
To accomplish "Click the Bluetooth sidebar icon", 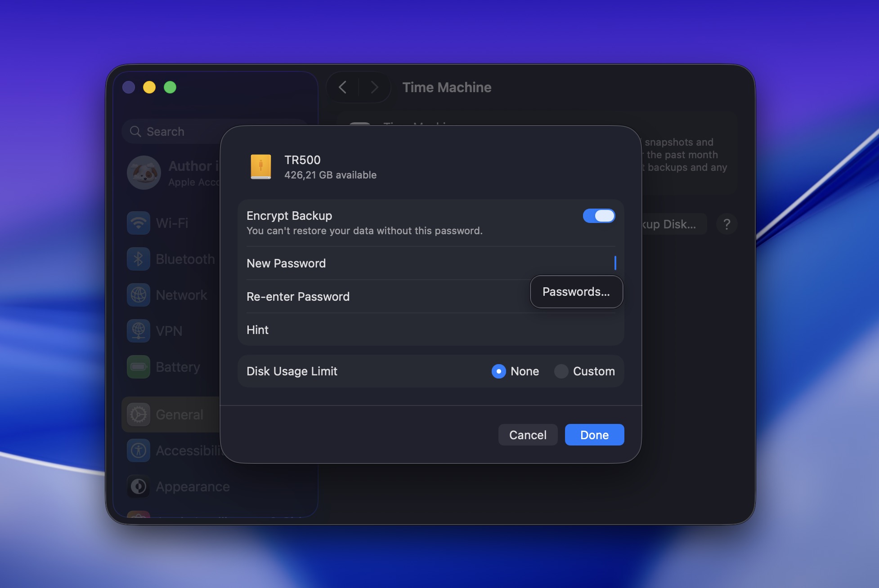I will [139, 259].
